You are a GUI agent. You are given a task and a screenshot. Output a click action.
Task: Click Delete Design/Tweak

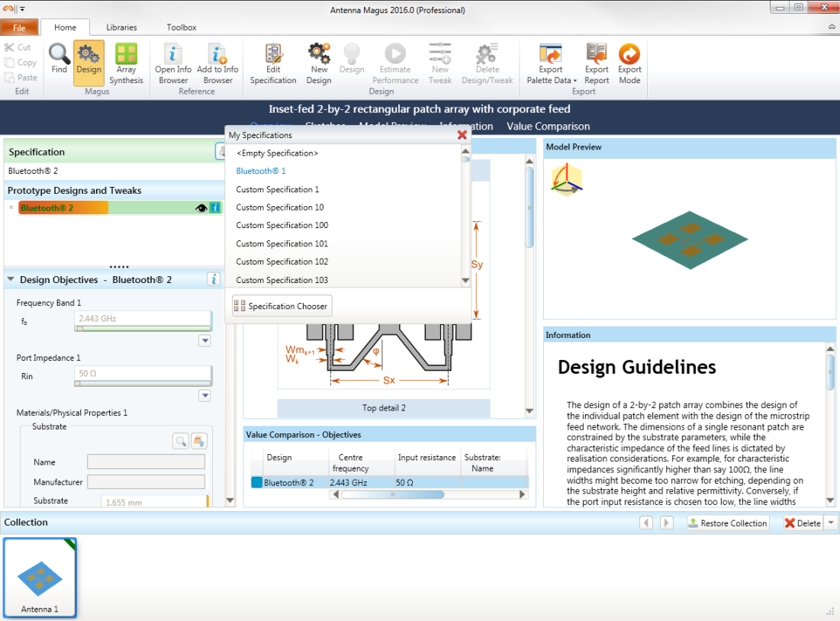pyautogui.click(x=487, y=63)
